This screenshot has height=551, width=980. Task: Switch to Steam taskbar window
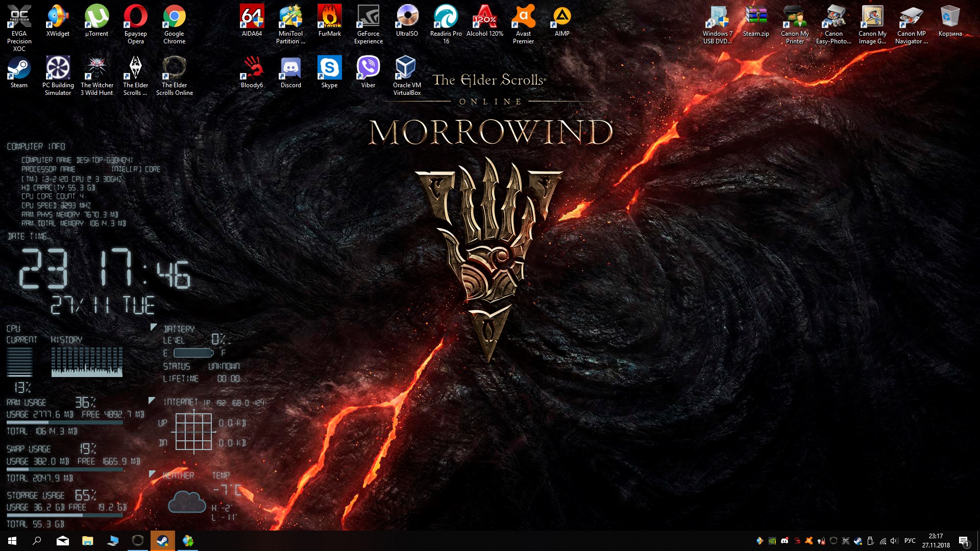coord(163,541)
